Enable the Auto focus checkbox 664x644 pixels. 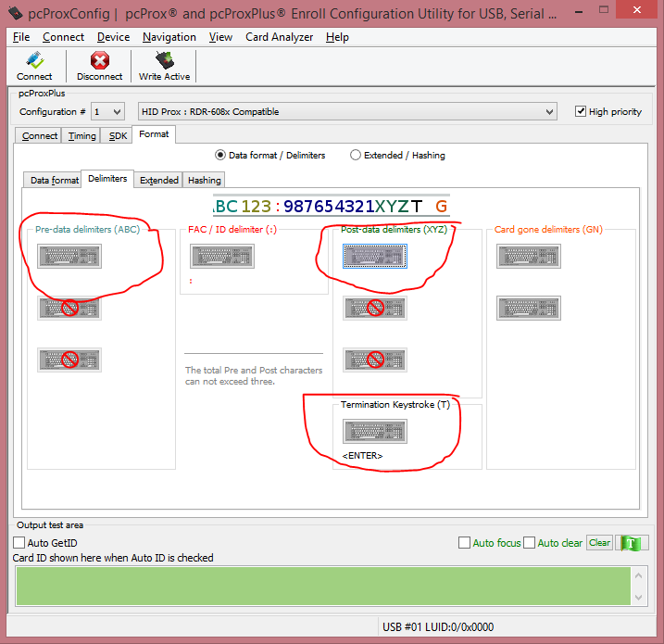tap(464, 543)
